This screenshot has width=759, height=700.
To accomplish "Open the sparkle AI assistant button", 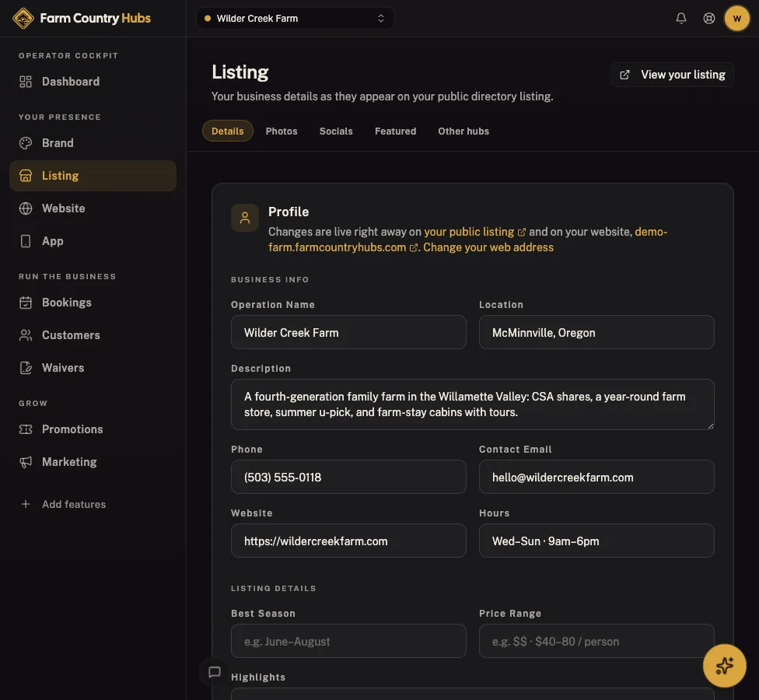I will click(724, 666).
